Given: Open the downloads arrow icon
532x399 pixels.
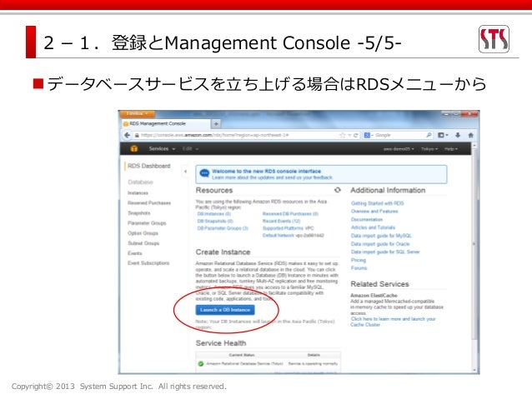Looking at the screenshot, I should [457, 135].
